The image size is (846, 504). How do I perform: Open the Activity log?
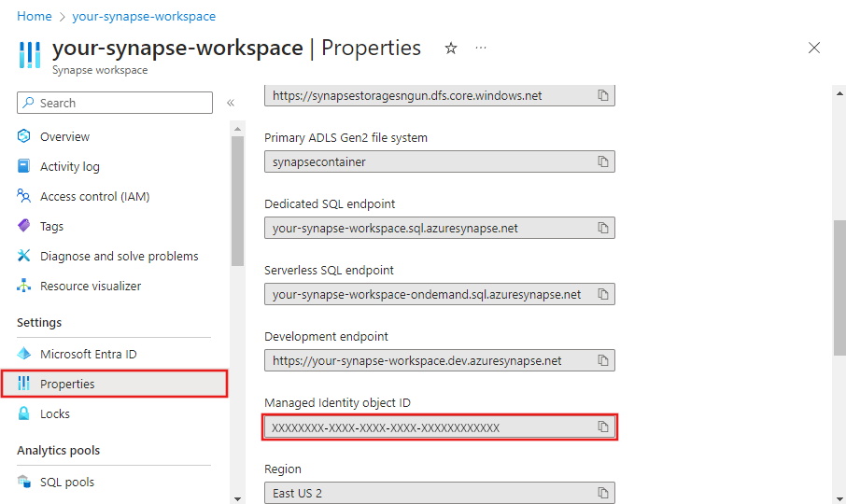[69, 167]
